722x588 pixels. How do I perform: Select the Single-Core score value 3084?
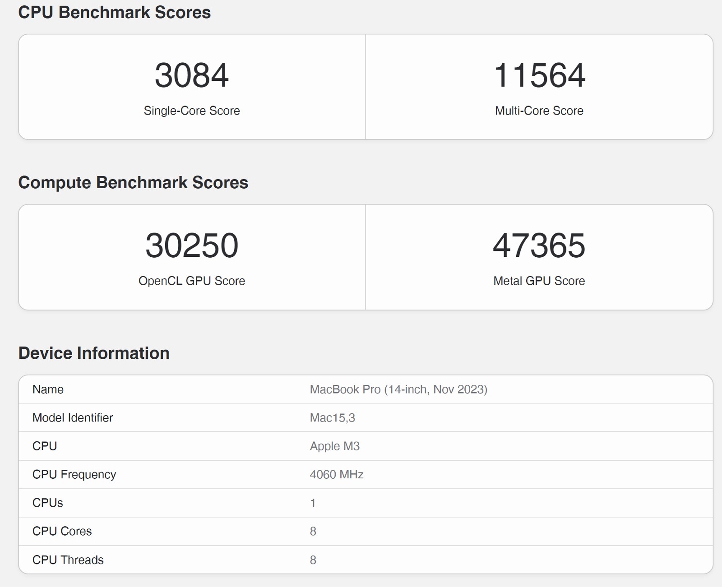click(x=192, y=75)
